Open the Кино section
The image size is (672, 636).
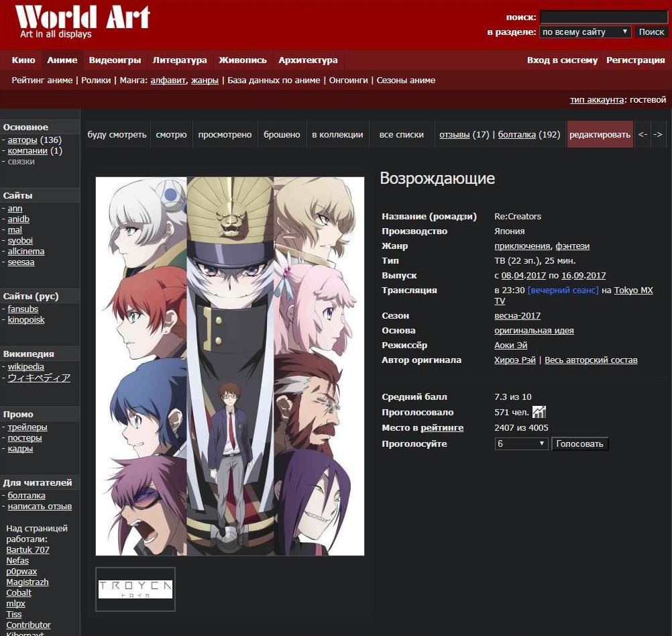click(x=23, y=60)
